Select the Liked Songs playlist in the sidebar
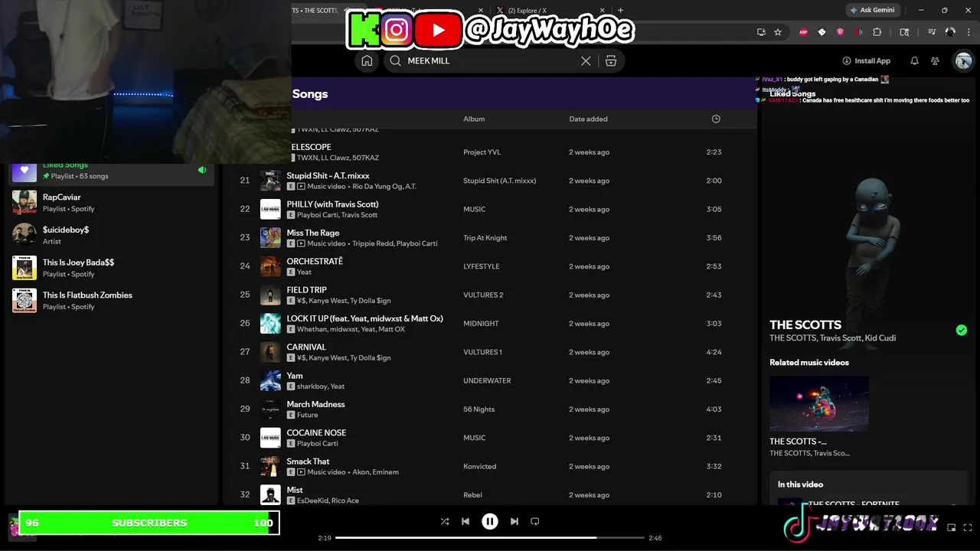980x551 pixels. click(111, 170)
